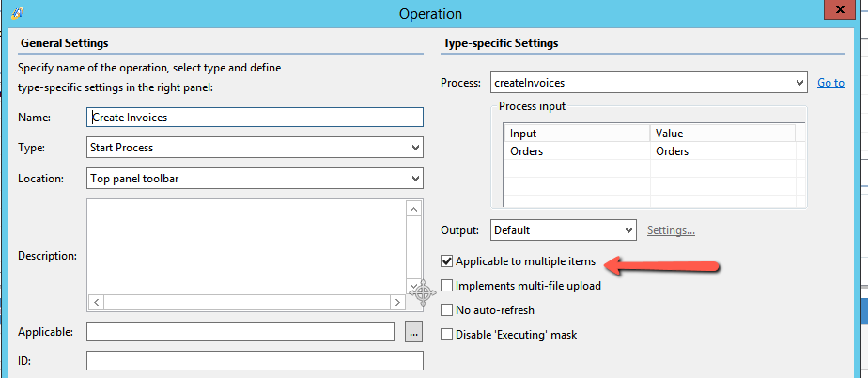Open the output Settings... link

click(x=671, y=230)
